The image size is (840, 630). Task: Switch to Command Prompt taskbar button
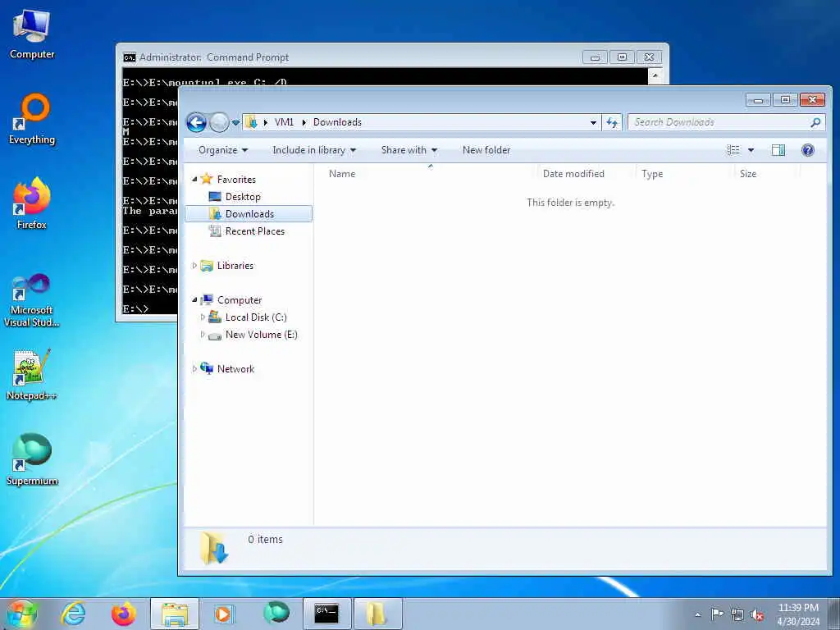click(x=326, y=614)
